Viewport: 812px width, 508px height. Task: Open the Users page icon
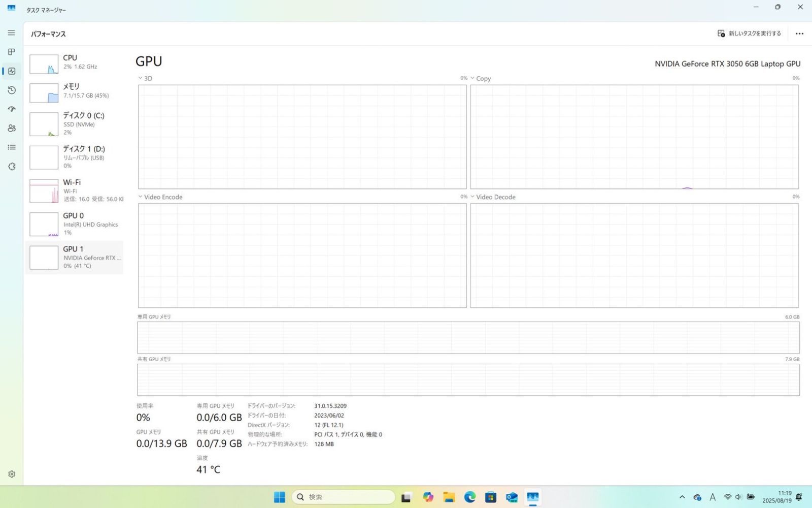tap(11, 128)
